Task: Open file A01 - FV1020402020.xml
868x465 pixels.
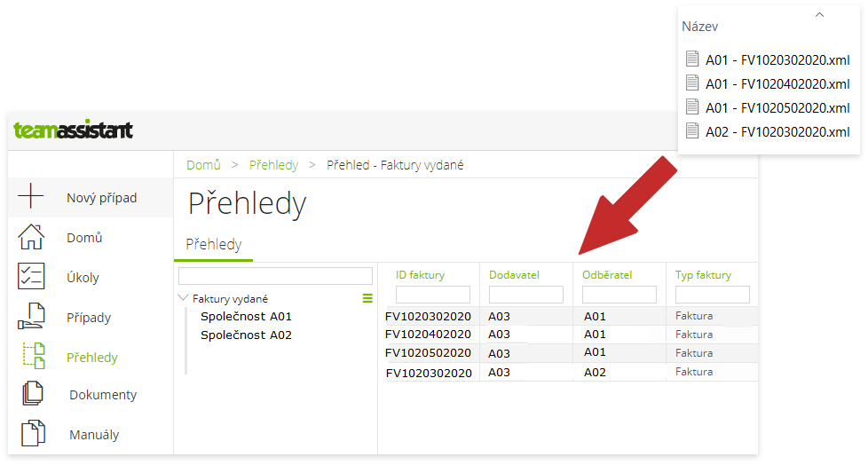Action: [777, 84]
